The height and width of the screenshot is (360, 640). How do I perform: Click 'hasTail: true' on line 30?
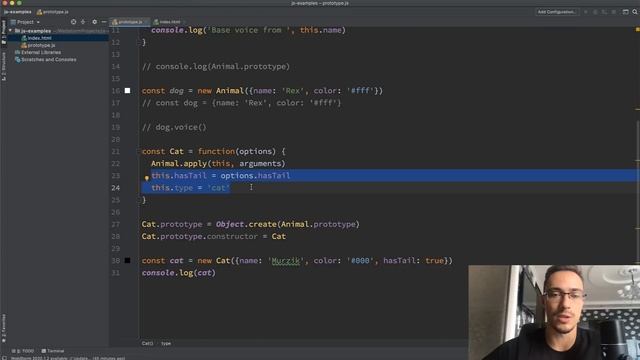pyautogui.click(x=413, y=260)
